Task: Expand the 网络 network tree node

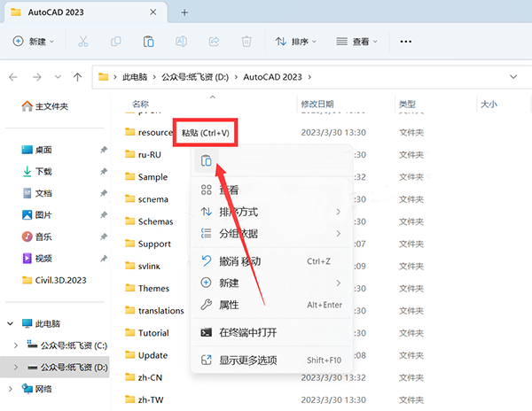Action: (11, 389)
